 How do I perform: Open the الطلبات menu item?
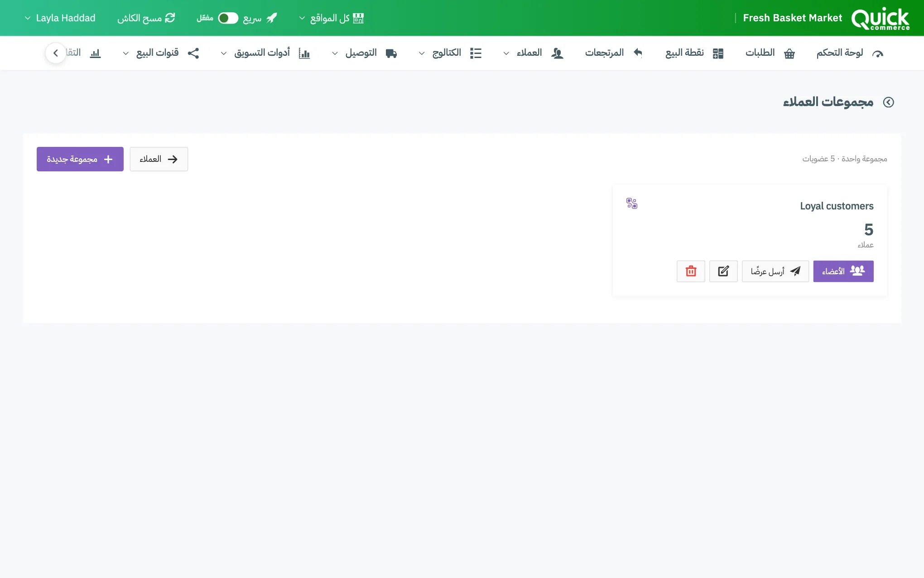pos(770,53)
